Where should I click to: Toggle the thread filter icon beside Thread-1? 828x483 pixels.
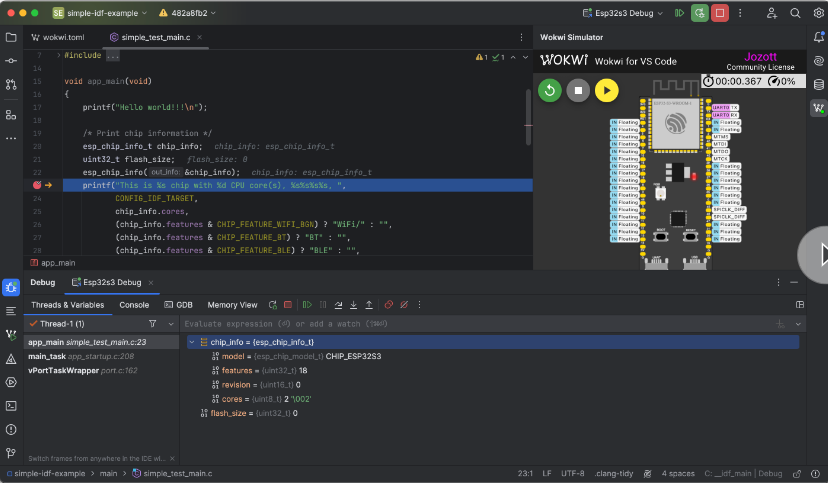(x=152, y=324)
